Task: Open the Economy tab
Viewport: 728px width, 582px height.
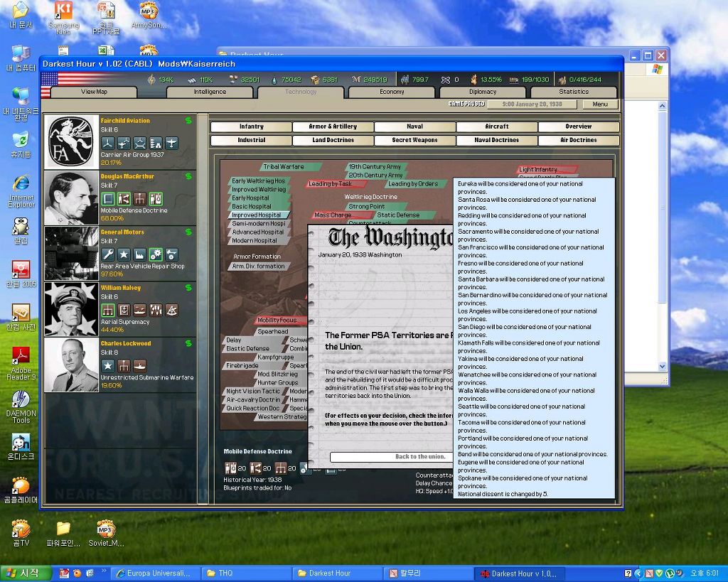Action: pos(392,92)
